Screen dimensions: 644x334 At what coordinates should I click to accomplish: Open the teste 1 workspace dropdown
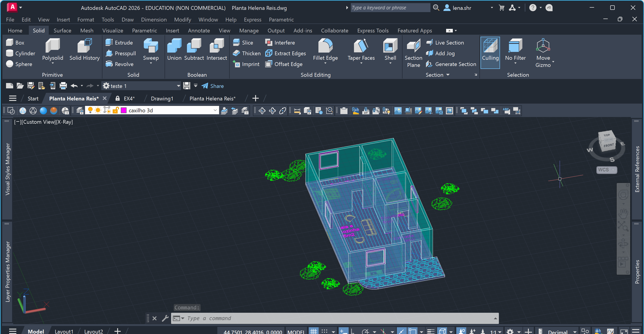[x=178, y=86]
